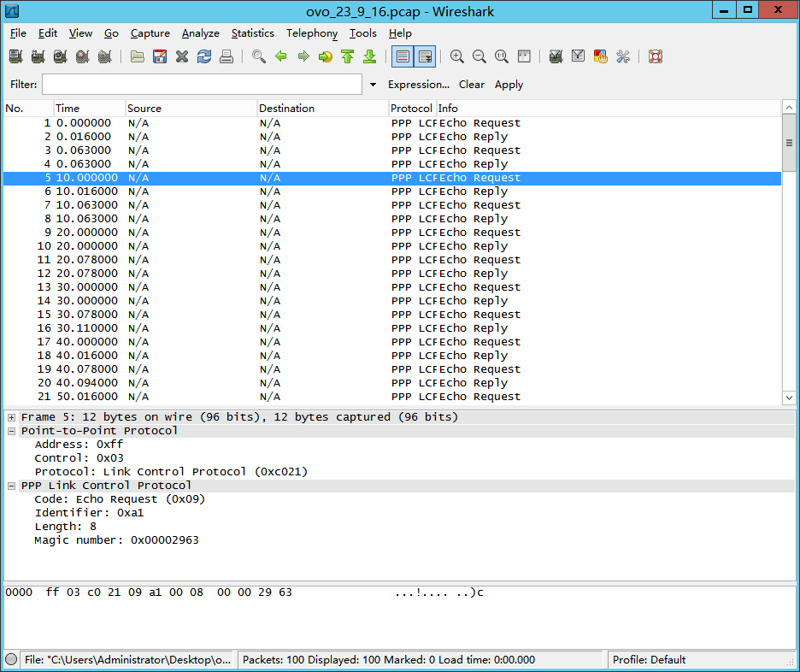This screenshot has width=800, height=672.
Task: Clear the display filter
Action: click(472, 85)
